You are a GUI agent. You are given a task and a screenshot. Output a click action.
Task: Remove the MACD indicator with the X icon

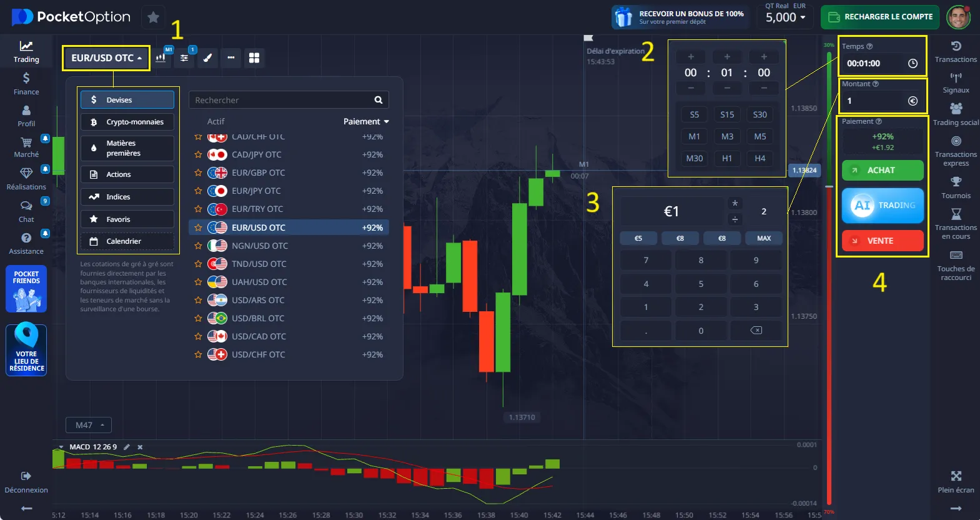click(140, 447)
